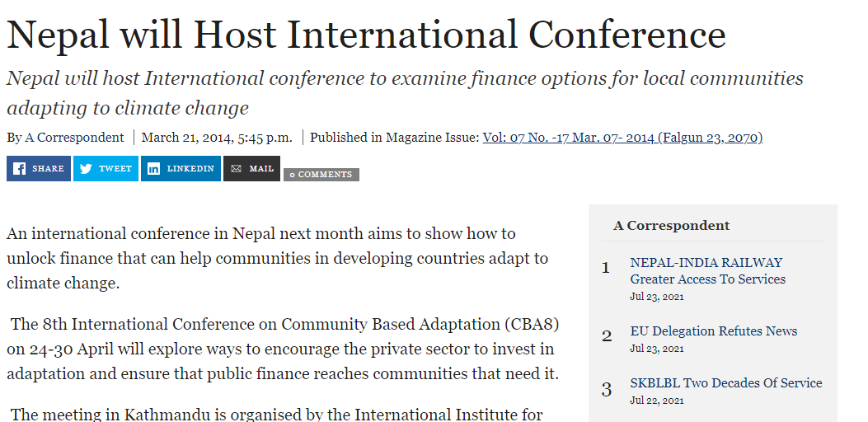This screenshot has height=422, width=868.
Task: Click the March 21, 2014 publish date
Action: 217,138
